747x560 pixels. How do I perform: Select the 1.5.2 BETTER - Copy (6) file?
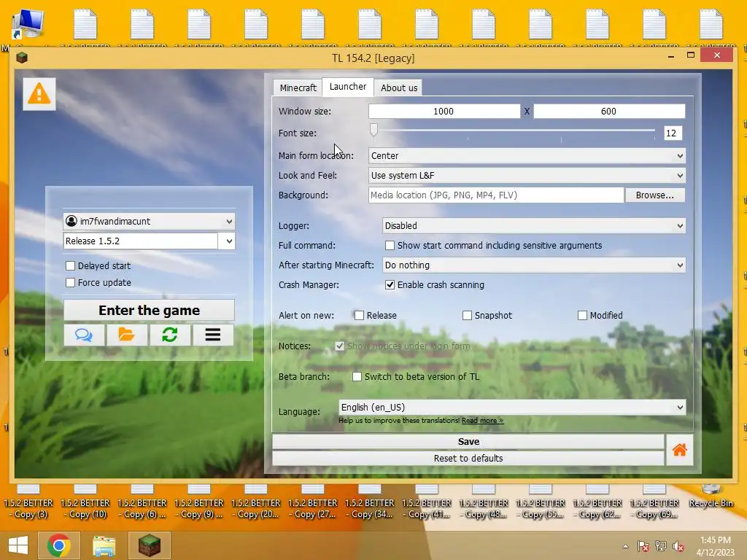(142, 502)
